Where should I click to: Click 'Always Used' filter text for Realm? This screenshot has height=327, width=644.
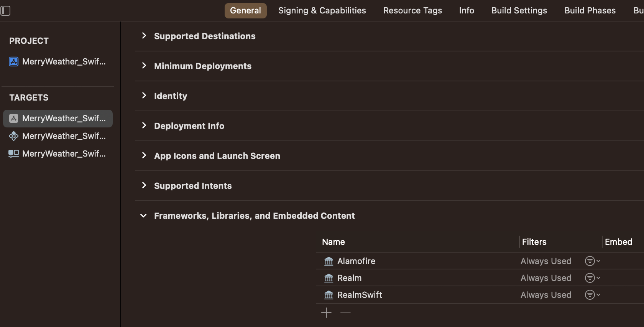tap(546, 278)
